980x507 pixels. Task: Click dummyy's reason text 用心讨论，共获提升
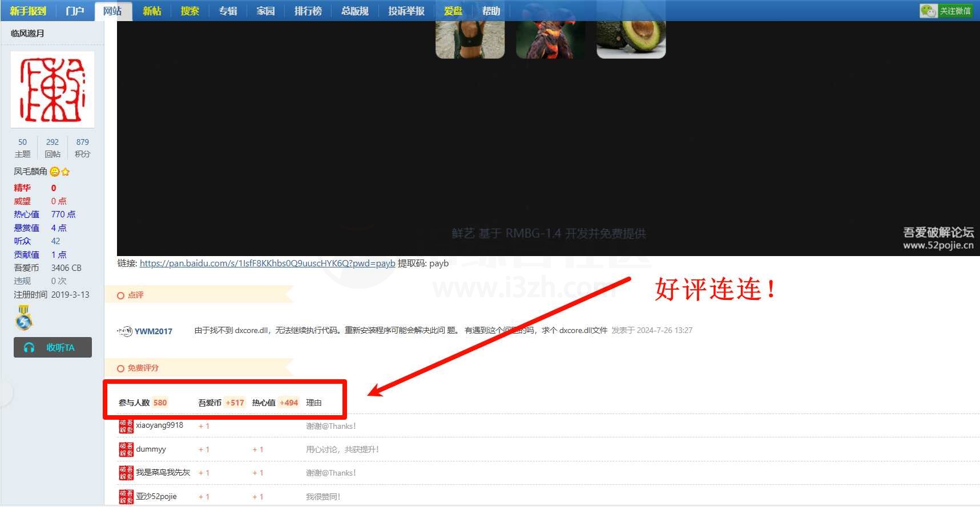(342, 449)
